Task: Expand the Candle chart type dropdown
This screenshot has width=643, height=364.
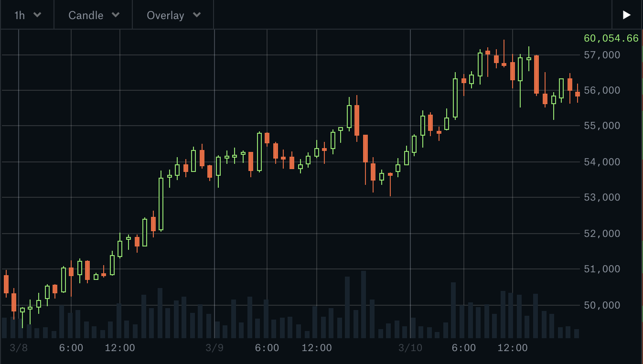Action: (93, 15)
